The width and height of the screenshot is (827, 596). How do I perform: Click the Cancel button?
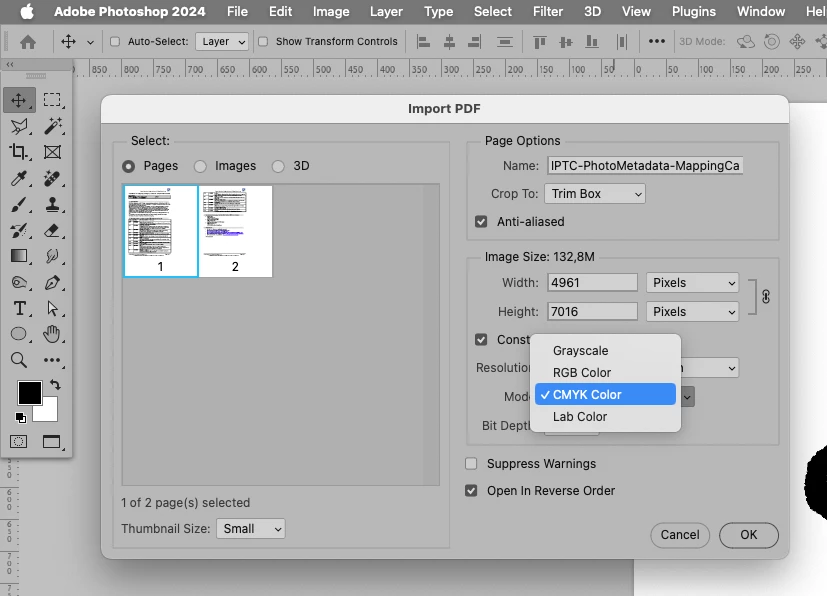click(680, 535)
